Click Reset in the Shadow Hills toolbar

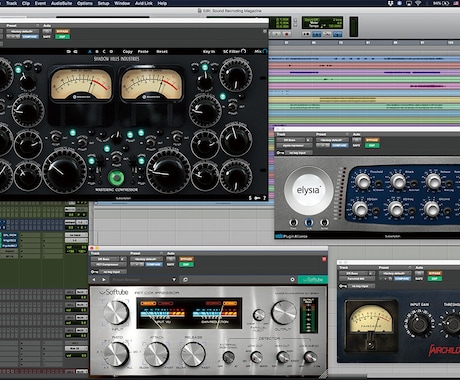[x=162, y=51]
